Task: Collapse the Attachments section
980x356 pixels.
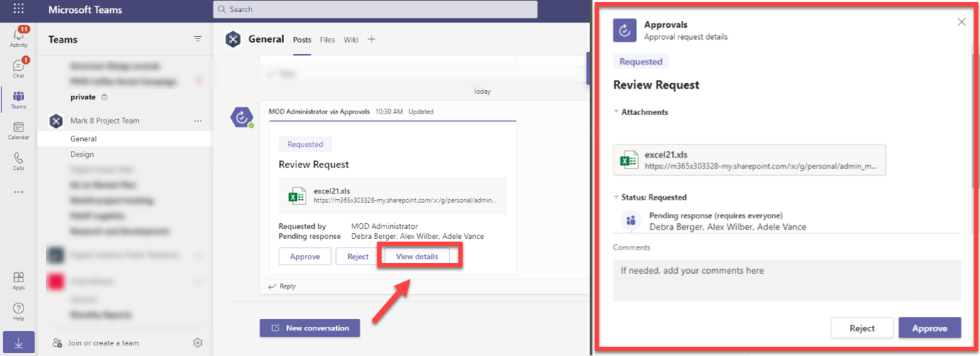Action: [x=617, y=112]
